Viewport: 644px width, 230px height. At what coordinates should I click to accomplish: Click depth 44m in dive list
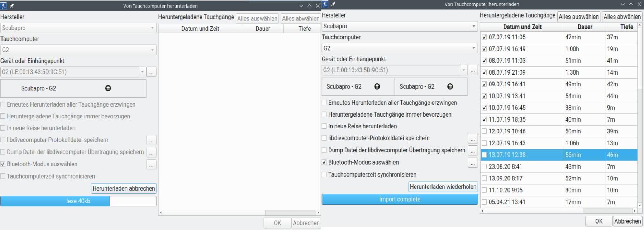point(612,96)
